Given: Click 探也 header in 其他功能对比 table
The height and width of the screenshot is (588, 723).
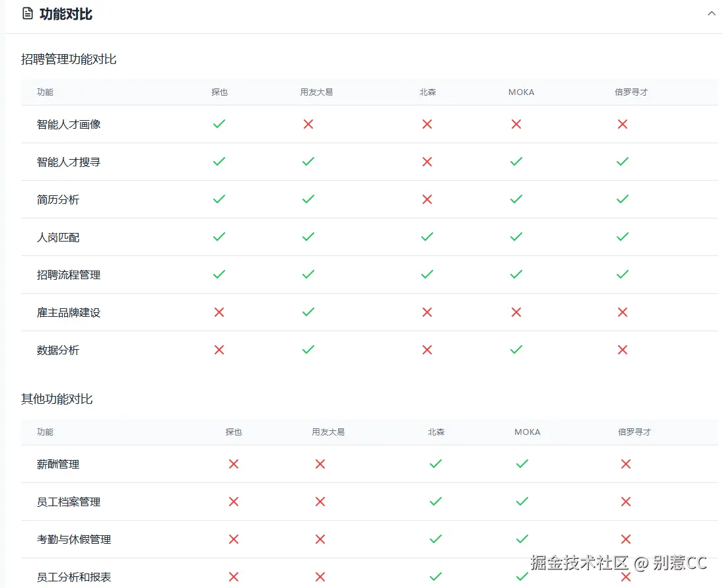Looking at the screenshot, I should pyautogui.click(x=234, y=432).
